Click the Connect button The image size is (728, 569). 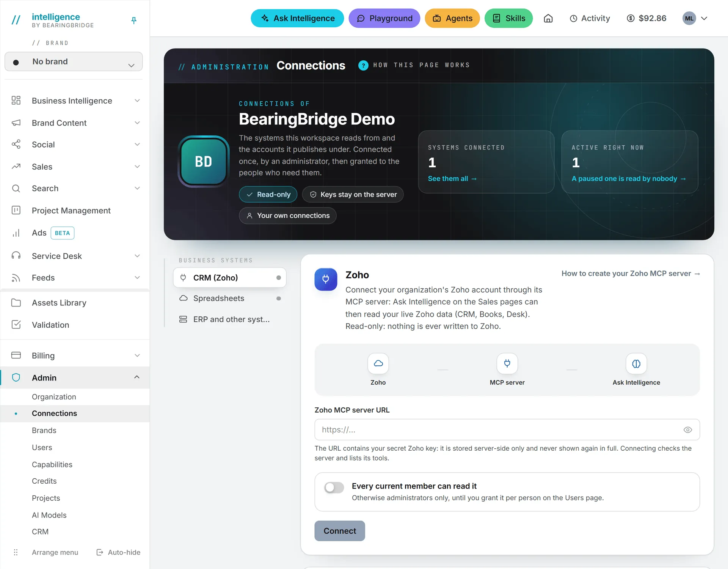[x=340, y=531]
